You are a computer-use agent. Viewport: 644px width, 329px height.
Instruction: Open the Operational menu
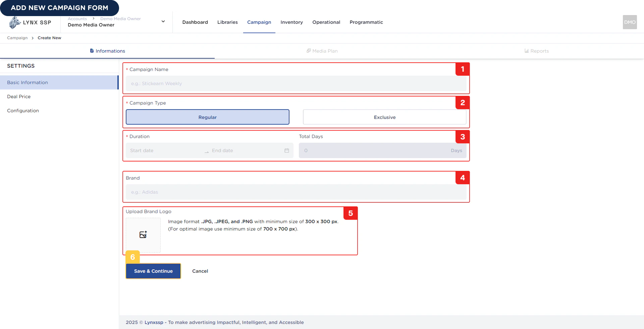coord(326,22)
